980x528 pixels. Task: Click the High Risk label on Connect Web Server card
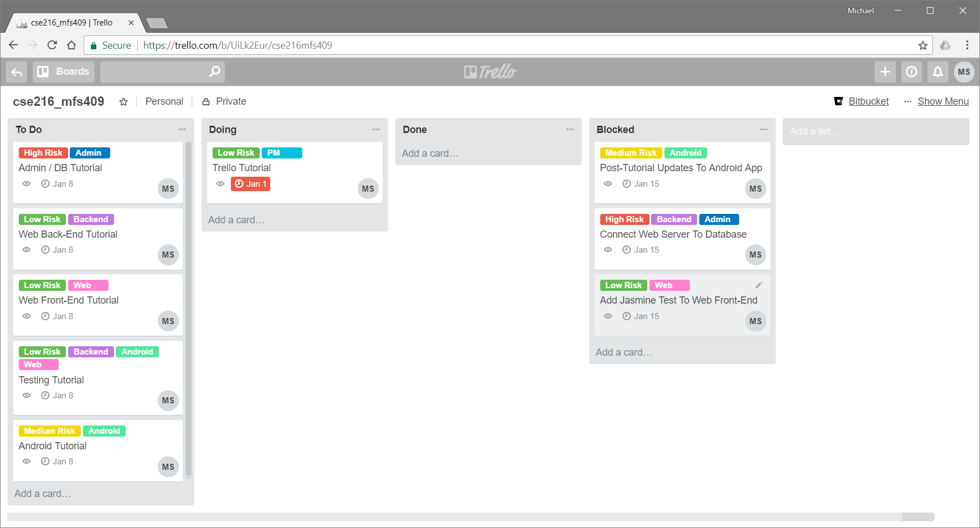click(623, 219)
